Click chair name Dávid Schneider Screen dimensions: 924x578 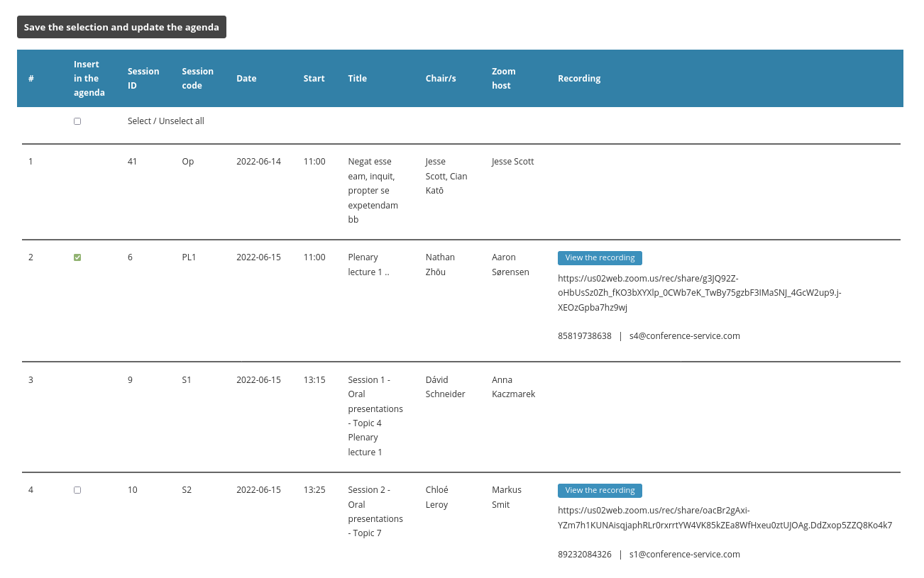(x=445, y=387)
